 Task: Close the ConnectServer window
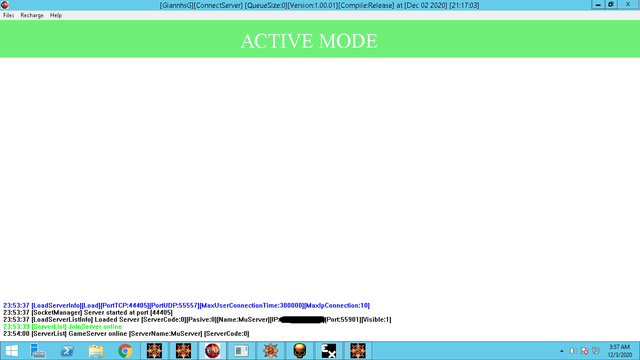[628, 4]
